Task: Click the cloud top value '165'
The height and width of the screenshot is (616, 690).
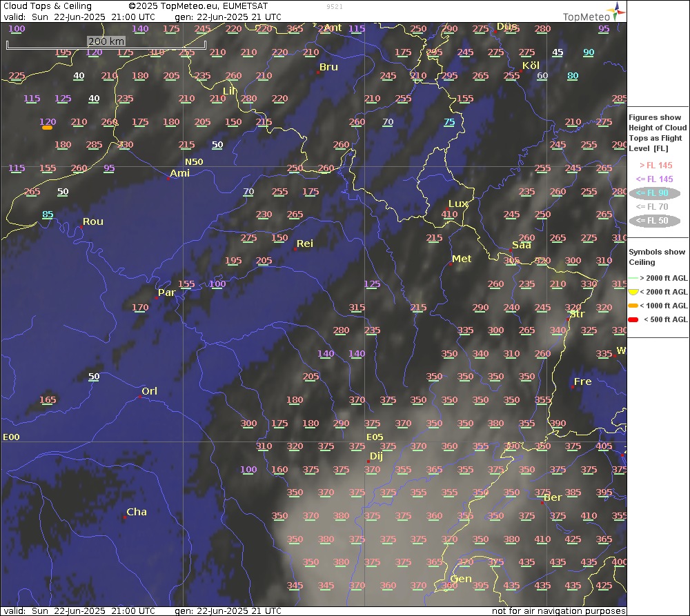Action: click(48, 400)
